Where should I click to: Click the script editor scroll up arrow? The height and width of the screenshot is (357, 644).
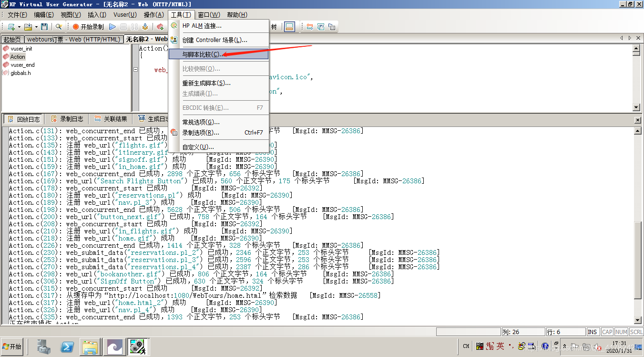click(x=636, y=48)
